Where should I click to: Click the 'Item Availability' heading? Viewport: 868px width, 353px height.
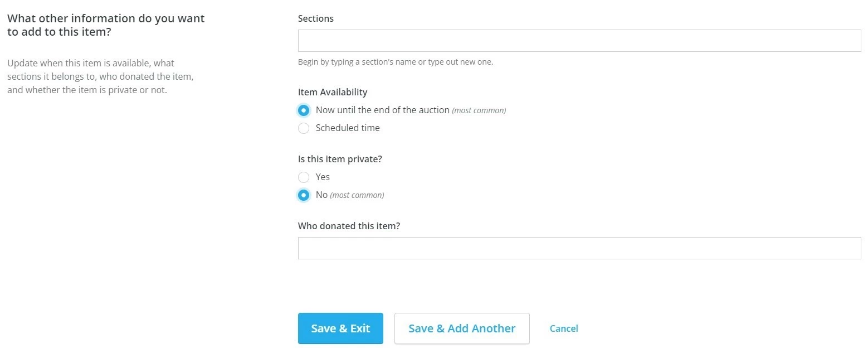(333, 92)
